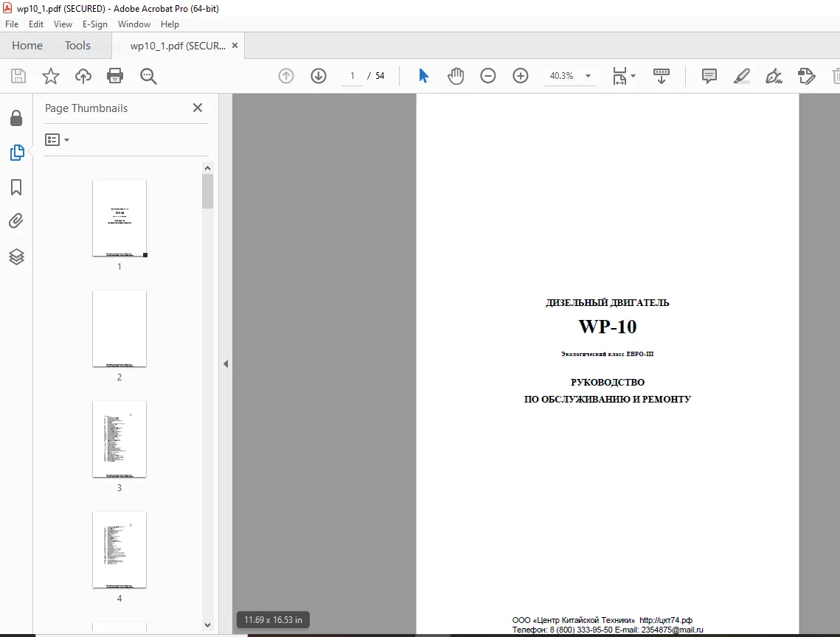This screenshot has width=840, height=637.
Task: Open thumbnails options dropdown menu
Action: tap(57, 140)
